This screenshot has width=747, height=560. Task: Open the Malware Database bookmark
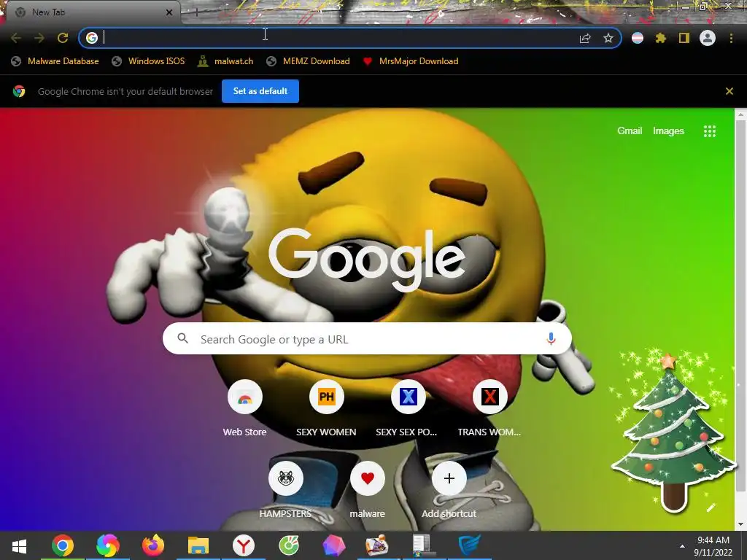[55, 61]
